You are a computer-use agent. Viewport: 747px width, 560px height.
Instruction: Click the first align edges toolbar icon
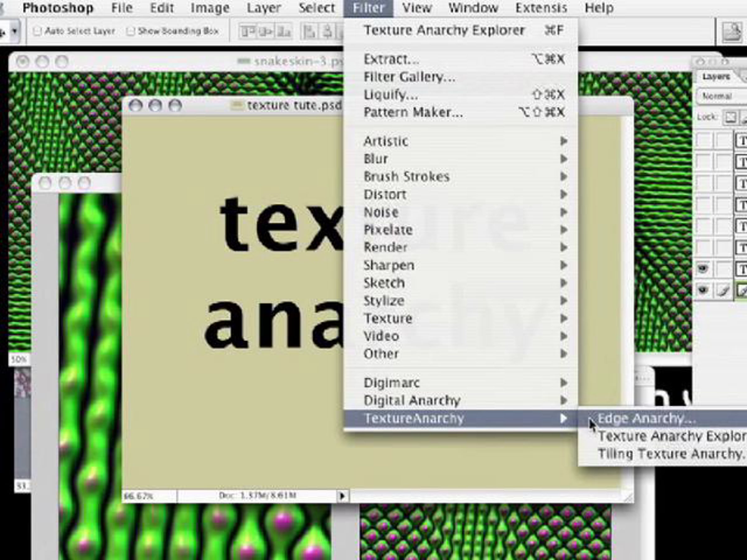pyautogui.click(x=247, y=31)
